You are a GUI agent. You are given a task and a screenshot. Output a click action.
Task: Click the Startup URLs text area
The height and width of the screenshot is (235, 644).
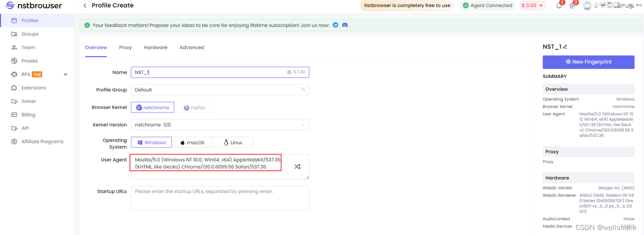tap(220, 198)
